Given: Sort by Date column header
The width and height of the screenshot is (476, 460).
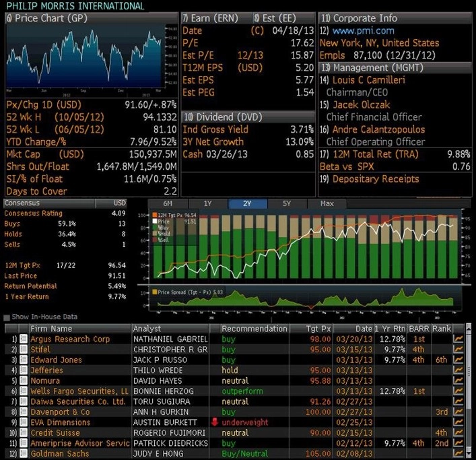Looking at the screenshot, I should point(353,329).
